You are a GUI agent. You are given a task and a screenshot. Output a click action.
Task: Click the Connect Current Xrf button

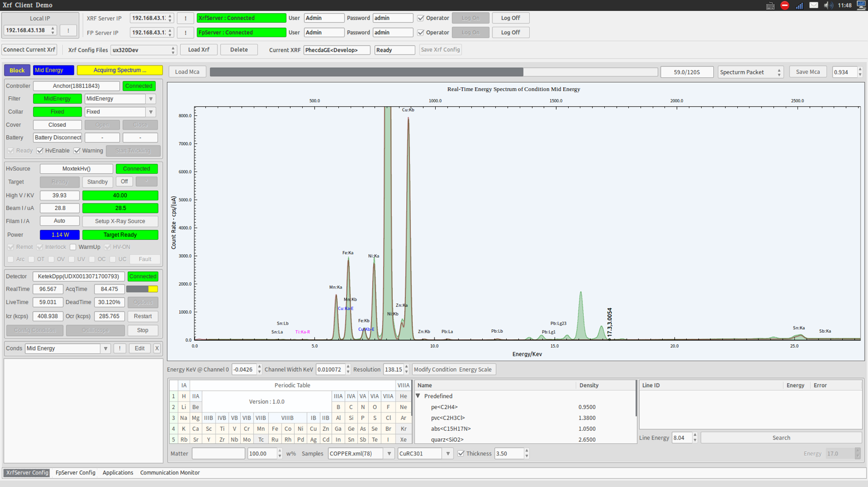tap(29, 50)
